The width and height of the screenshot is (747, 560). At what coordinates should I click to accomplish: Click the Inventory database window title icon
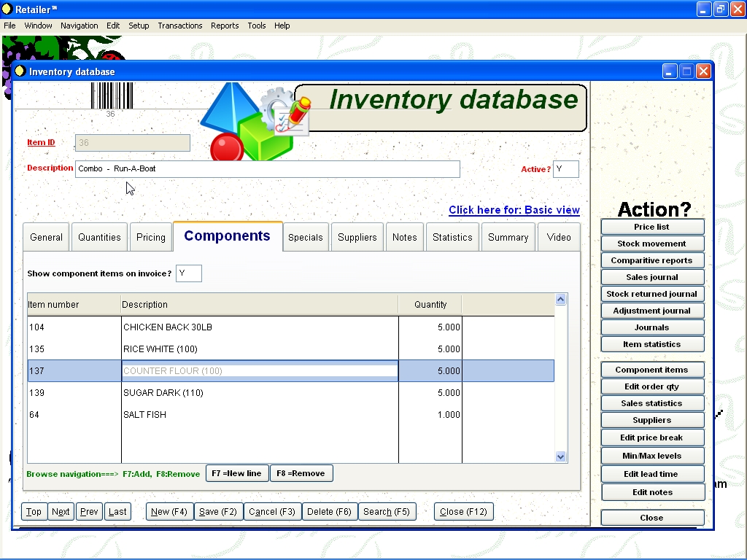(20, 71)
